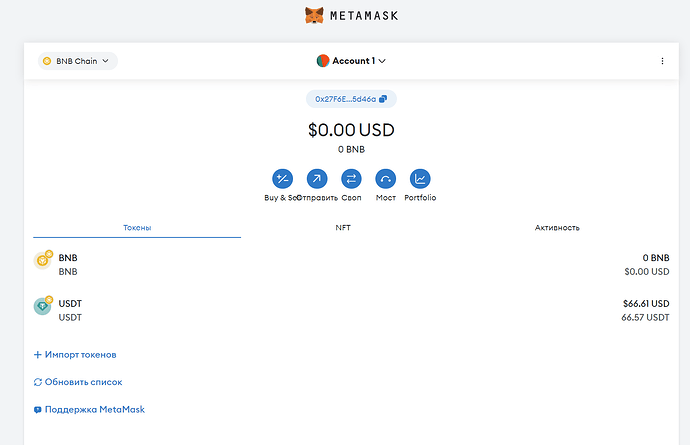Click the chat icon beside Поддержка MetaMask
Viewport: 690px width, 445px height.
coord(38,410)
